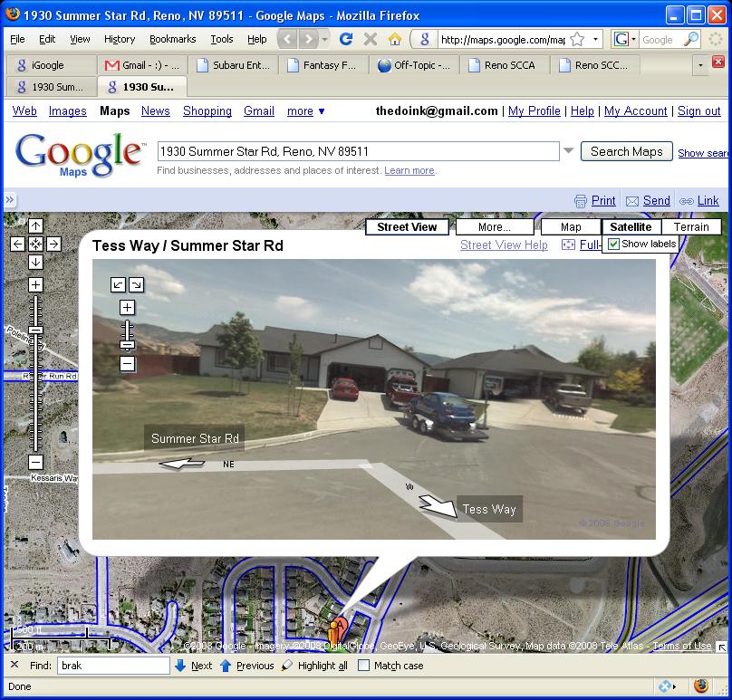Expand the 'more' Google services dropdown
This screenshot has width=732, height=700.
(x=306, y=111)
